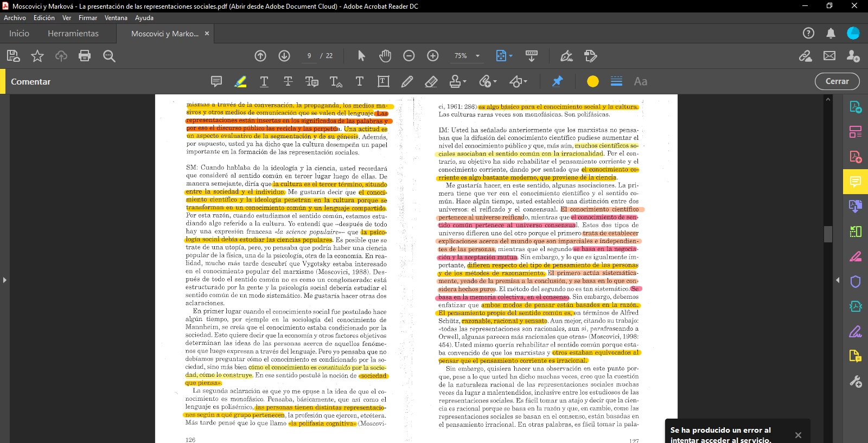Select the add text comment tool

coord(360,81)
